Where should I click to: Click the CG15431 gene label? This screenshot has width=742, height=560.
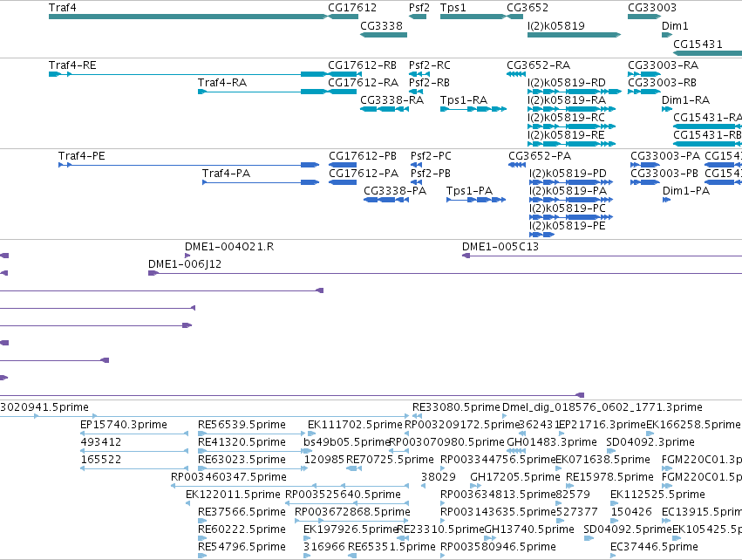[x=698, y=44]
